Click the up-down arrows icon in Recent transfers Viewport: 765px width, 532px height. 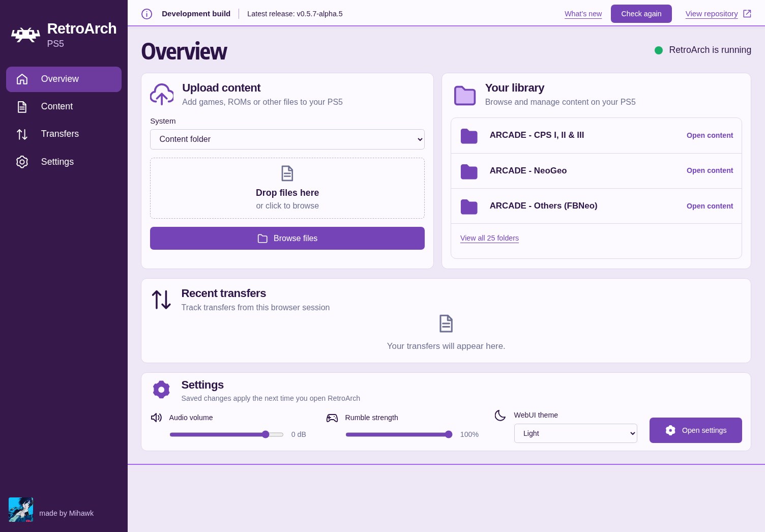[162, 300]
